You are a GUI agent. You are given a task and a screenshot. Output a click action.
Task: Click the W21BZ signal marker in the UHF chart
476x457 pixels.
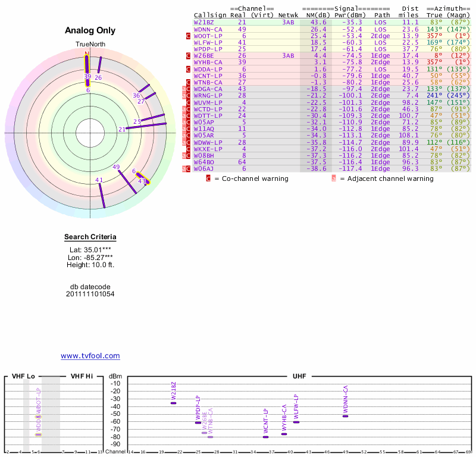pyautogui.click(x=173, y=403)
